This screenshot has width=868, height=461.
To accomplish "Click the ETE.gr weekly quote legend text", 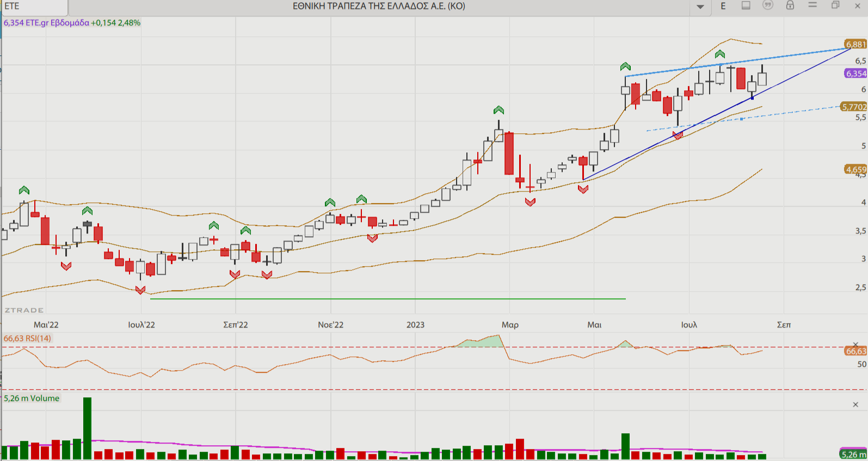I will point(72,23).
